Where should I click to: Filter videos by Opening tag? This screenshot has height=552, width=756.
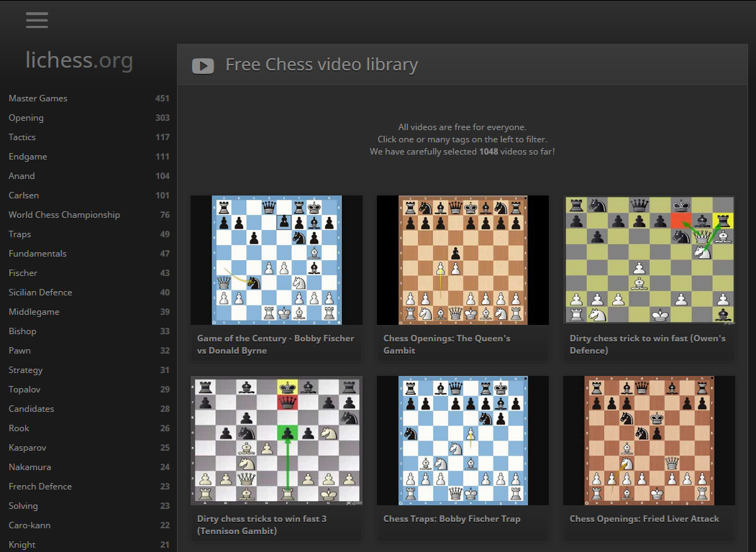(x=88, y=118)
